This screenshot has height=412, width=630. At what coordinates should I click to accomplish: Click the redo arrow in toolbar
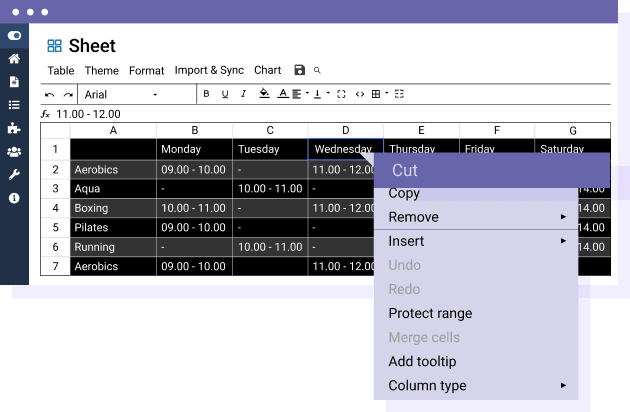point(68,95)
